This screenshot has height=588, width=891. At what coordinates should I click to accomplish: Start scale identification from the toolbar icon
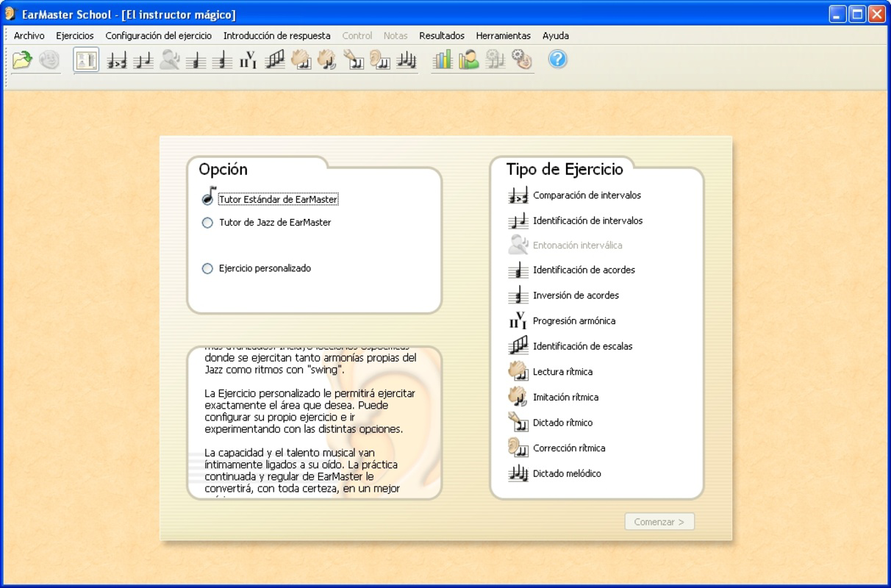(275, 60)
